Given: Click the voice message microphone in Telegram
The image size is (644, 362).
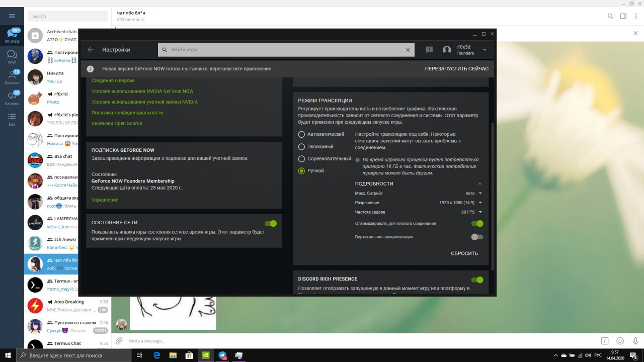Looking at the screenshot, I should coord(634,341).
